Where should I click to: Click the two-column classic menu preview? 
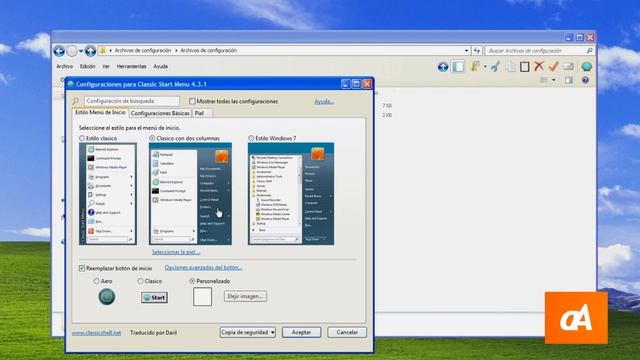pos(191,194)
